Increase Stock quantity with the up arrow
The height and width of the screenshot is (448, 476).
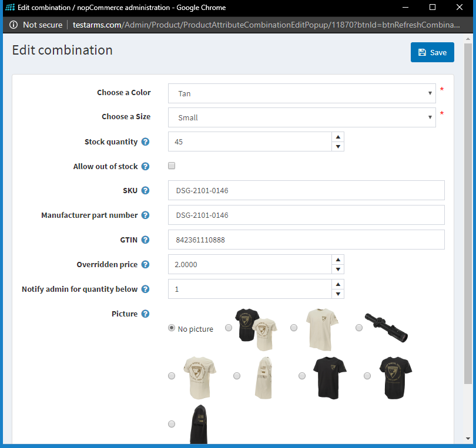337,137
